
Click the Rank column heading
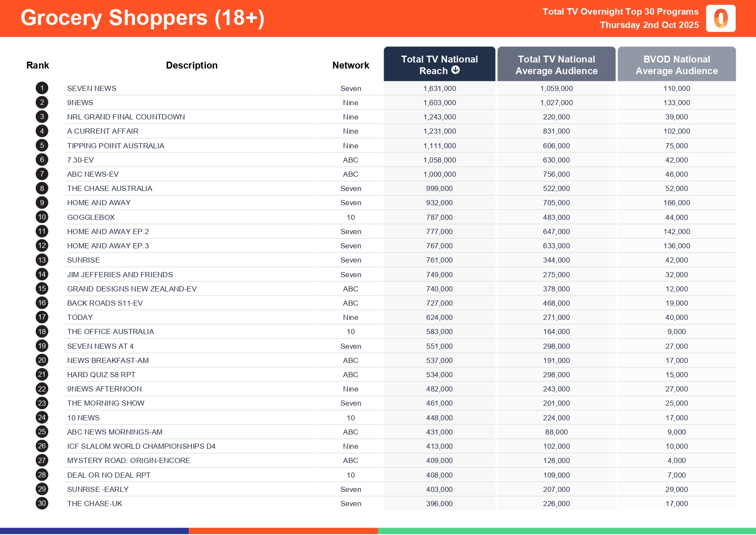point(37,66)
